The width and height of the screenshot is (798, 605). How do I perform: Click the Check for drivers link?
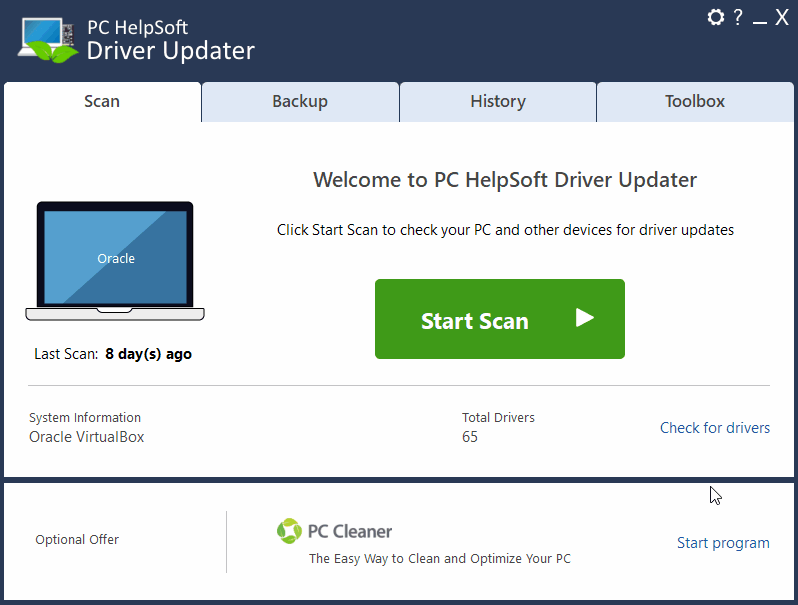[x=715, y=428]
